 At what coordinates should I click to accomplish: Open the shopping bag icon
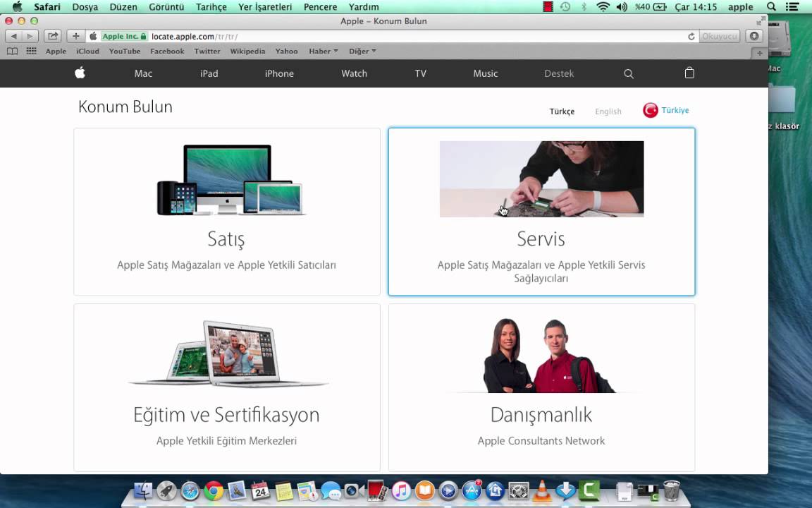click(689, 73)
